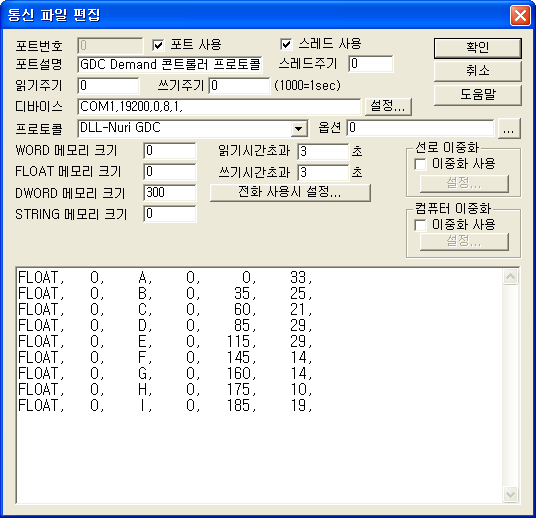The image size is (536, 518).
Task: Click the 읽기시간초과 input field
Action: (x=323, y=152)
